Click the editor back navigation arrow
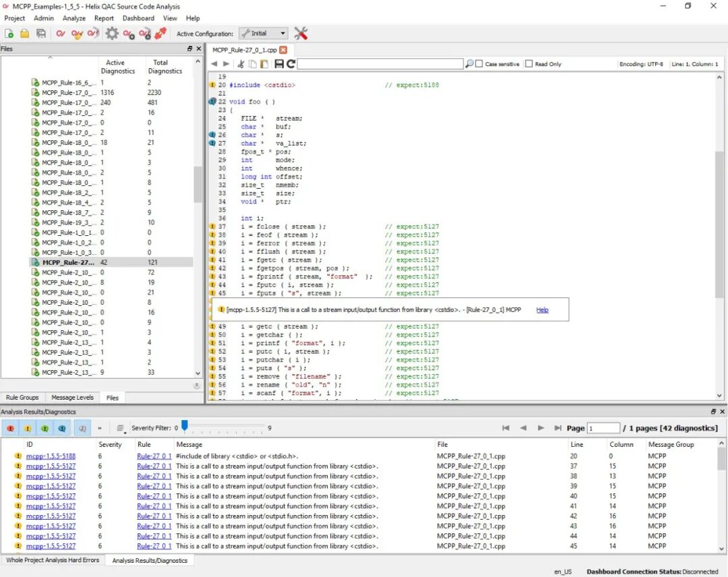Image resolution: width=728 pixels, height=577 pixels. (214, 64)
